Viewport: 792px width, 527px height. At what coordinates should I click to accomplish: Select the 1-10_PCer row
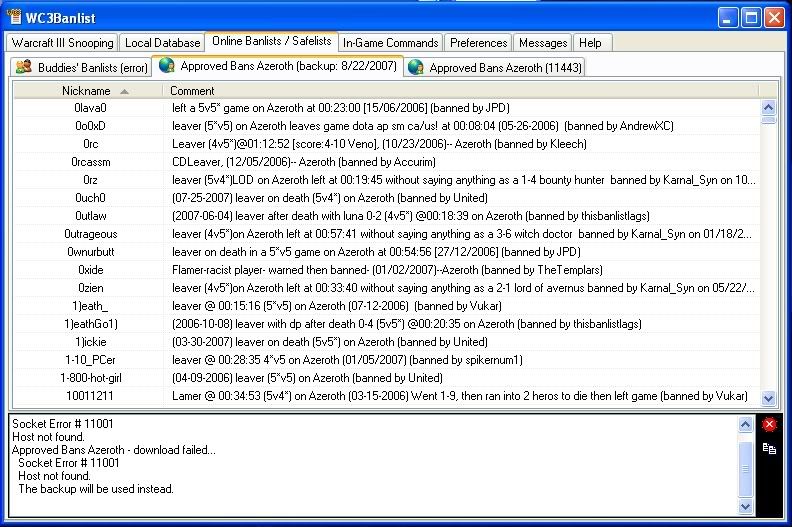386,360
